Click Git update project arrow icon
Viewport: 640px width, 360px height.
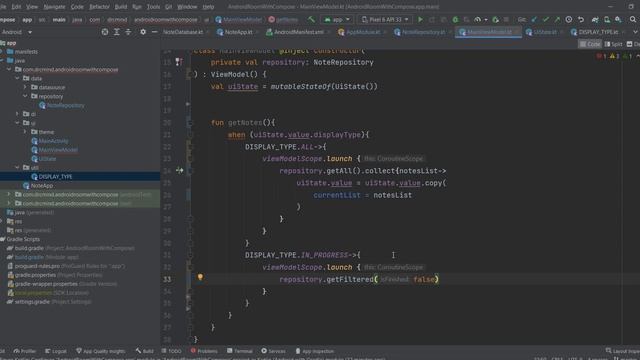(x=534, y=20)
